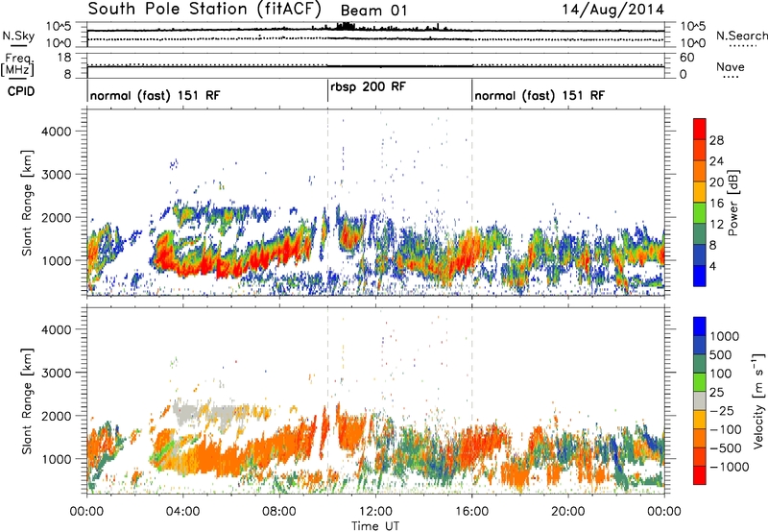Click the dashed CPID boundary line at 16:00 in power panel
This screenshot has height=532, width=768.
point(472,202)
